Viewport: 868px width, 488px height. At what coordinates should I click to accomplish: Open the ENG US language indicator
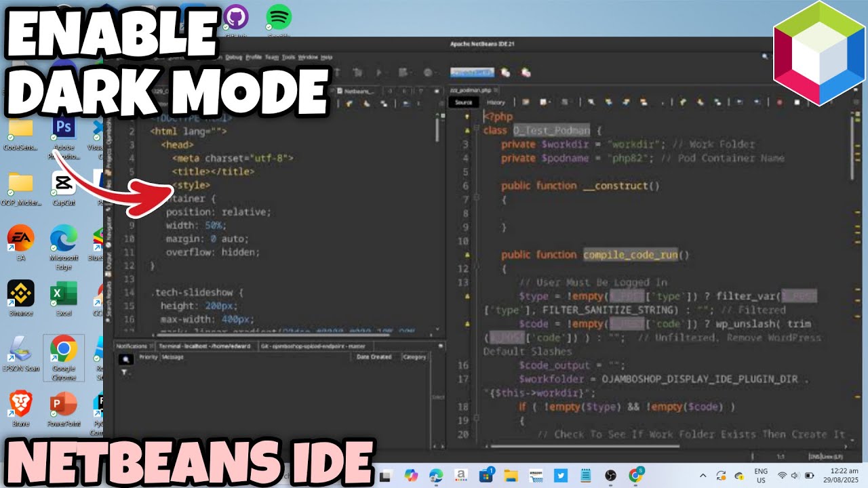tap(761, 476)
